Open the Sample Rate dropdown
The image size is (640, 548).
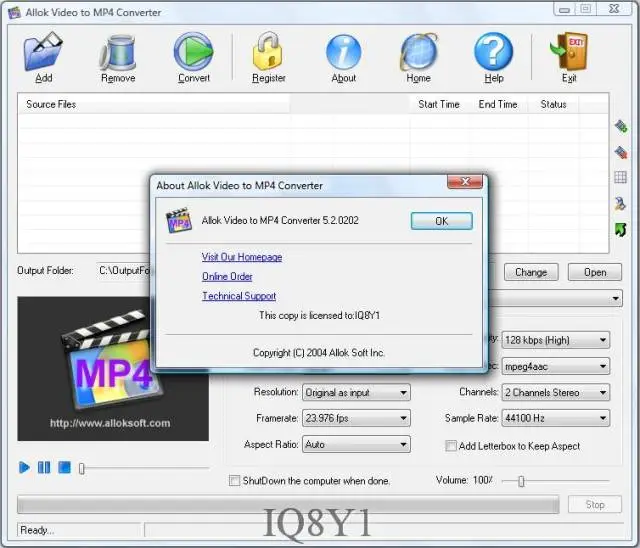tap(556, 418)
